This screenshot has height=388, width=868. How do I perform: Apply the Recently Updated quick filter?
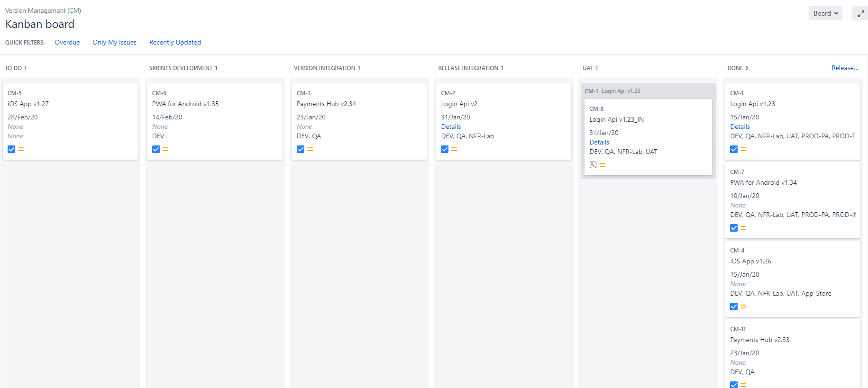click(175, 42)
